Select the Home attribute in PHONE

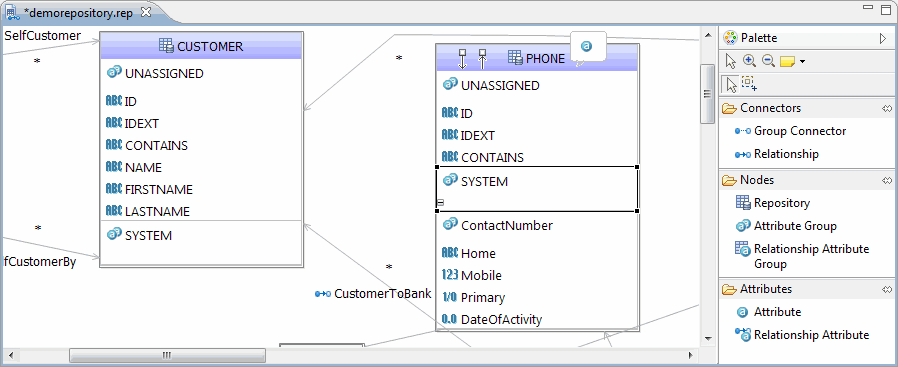pos(469,253)
